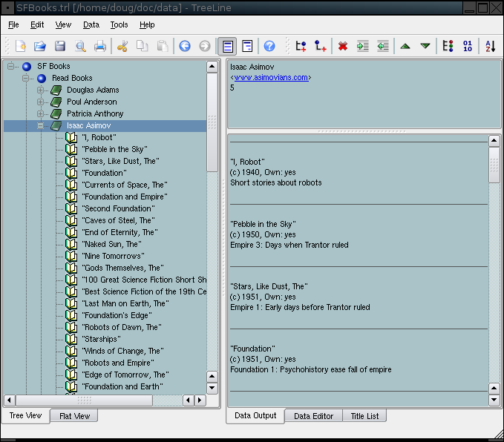Print using the printer icon
The width and height of the screenshot is (504, 442).
tap(100, 46)
